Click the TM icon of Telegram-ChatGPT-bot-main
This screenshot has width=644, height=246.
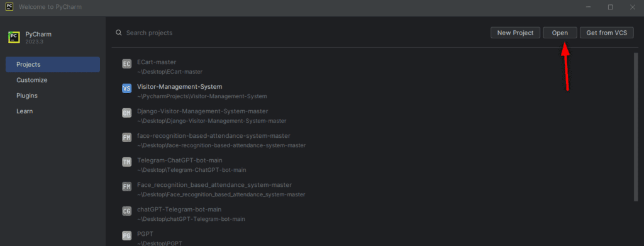click(x=127, y=162)
